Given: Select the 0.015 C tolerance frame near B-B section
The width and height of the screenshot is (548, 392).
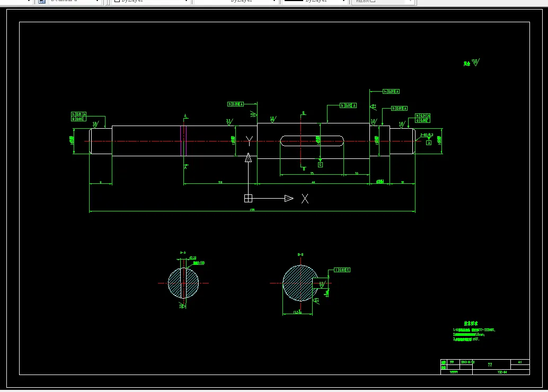Looking at the screenshot, I should click(x=342, y=270).
